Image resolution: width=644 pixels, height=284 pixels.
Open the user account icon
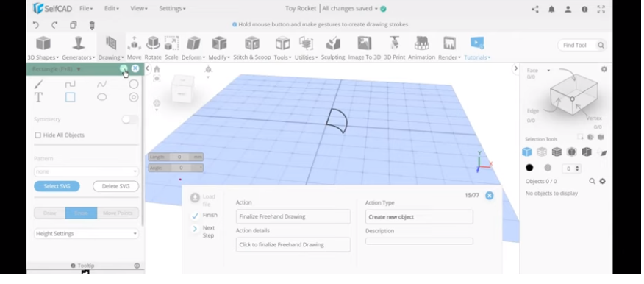tap(568, 9)
